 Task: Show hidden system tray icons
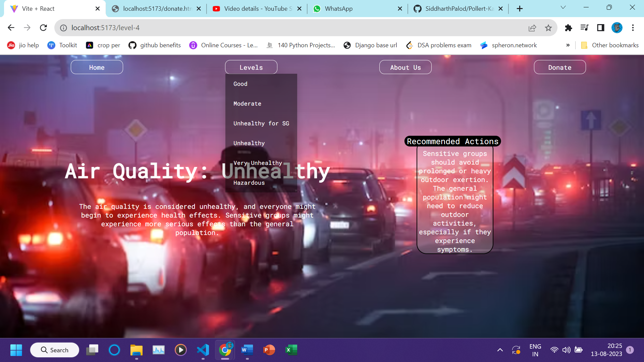(500, 350)
